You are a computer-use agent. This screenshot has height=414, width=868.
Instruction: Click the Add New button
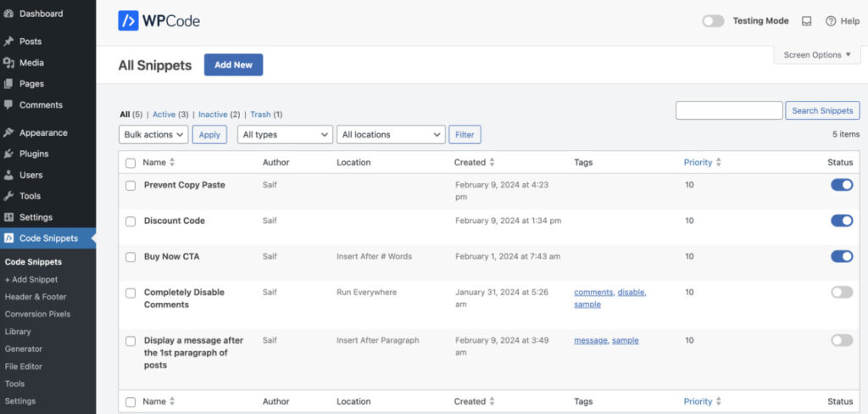point(233,65)
